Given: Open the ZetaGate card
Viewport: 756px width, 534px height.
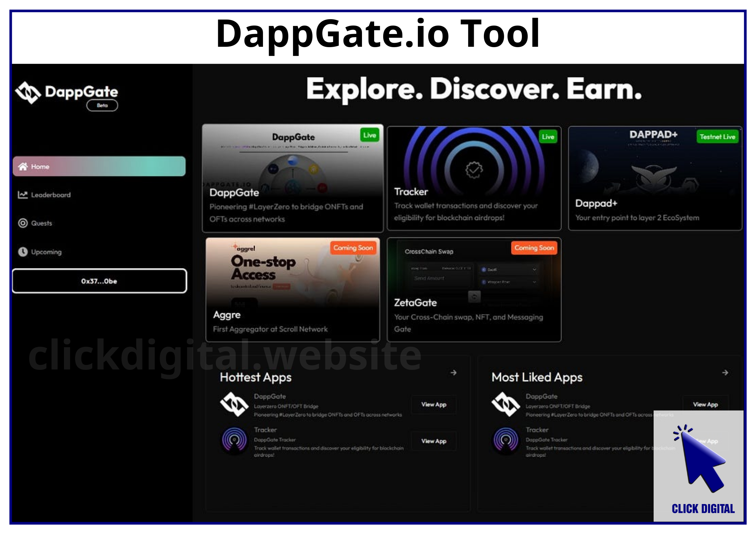Looking at the screenshot, I should (x=474, y=290).
